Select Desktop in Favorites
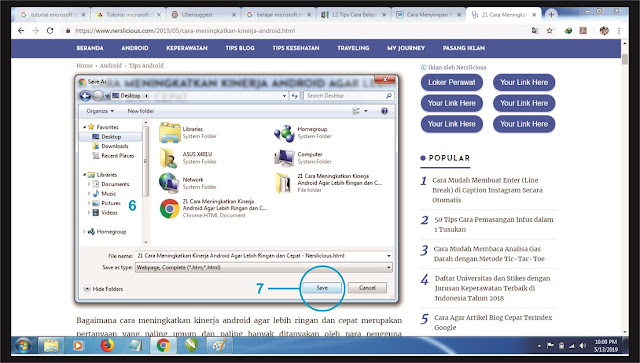This screenshot has height=363, width=640. [x=111, y=137]
